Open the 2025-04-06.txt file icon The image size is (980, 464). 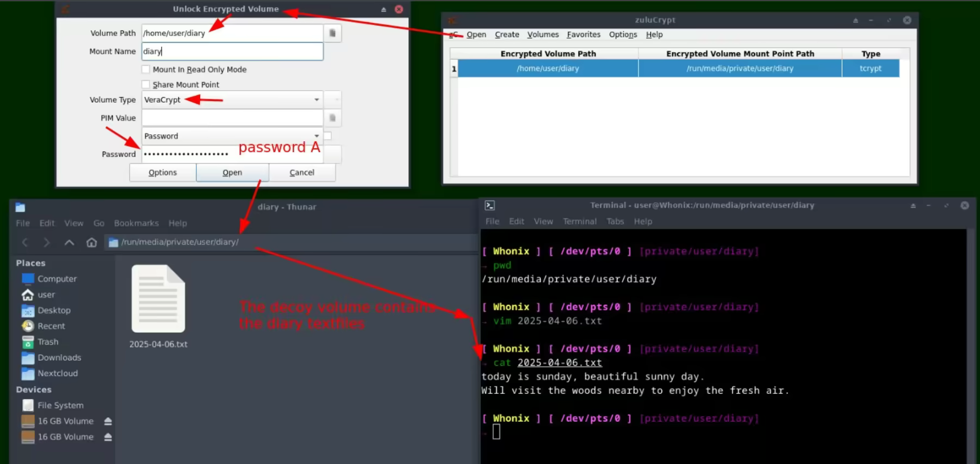click(158, 299)
